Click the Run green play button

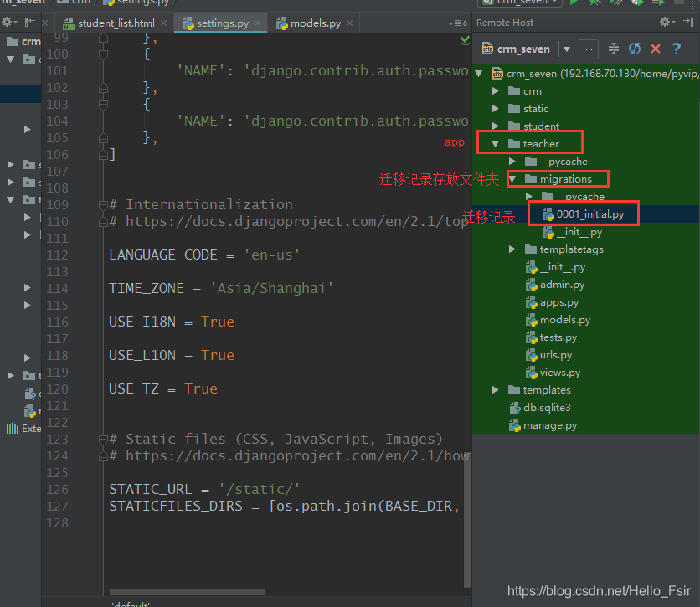pos(574,3)
